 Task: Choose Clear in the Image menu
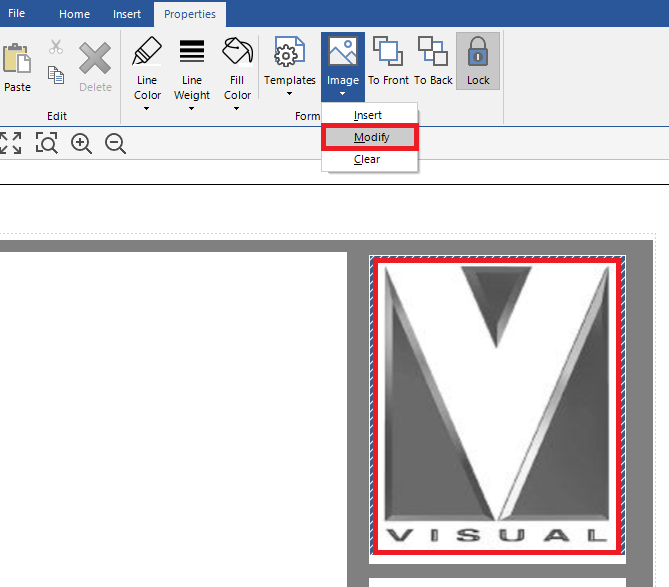(x=367, y=159)
